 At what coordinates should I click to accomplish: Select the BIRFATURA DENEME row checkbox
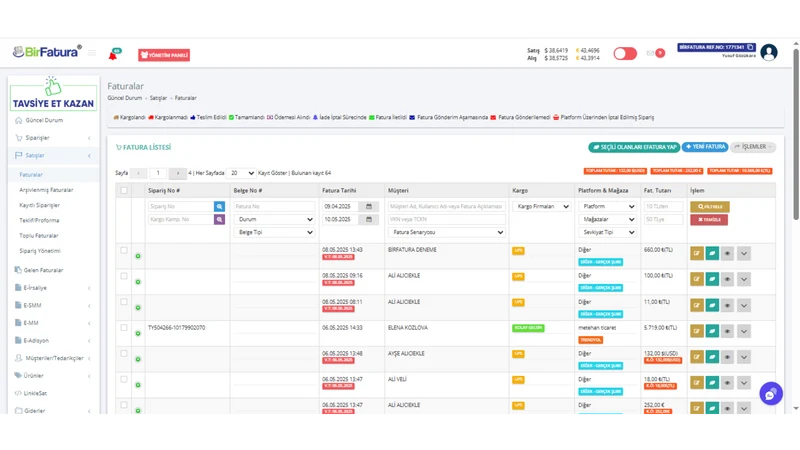(x=124, y=250)
